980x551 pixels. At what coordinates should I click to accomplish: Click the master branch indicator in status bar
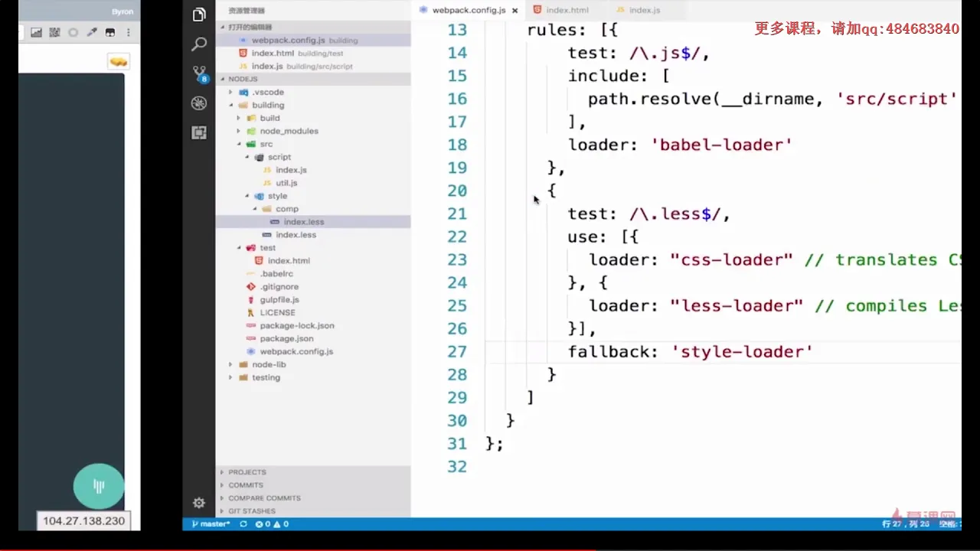coord(211,524)
